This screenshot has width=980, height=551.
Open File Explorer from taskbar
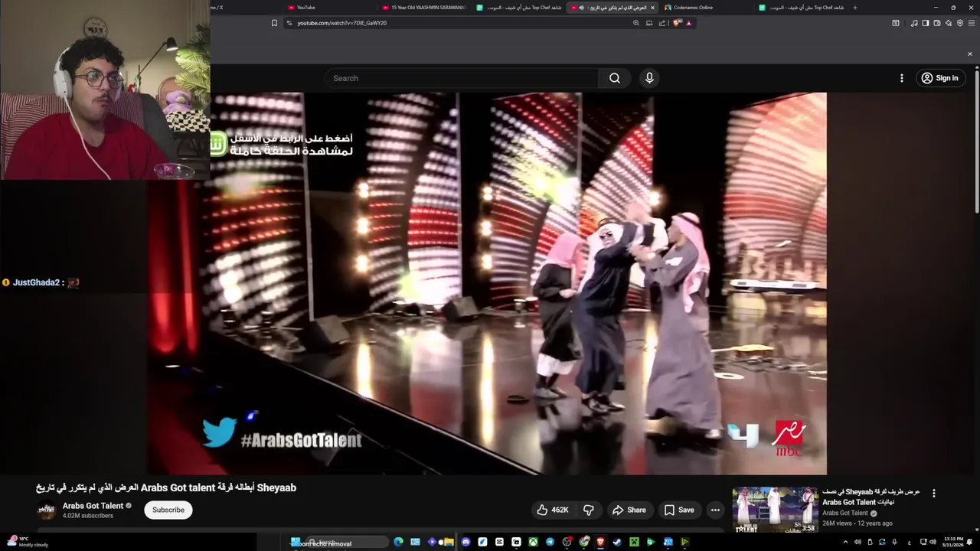pyautogui.click(x=448, y=542)
